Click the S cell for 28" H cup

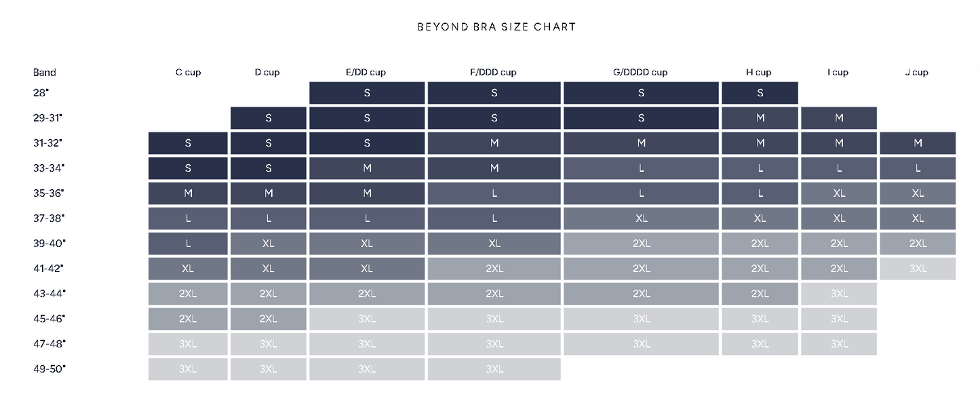point(760,93)
